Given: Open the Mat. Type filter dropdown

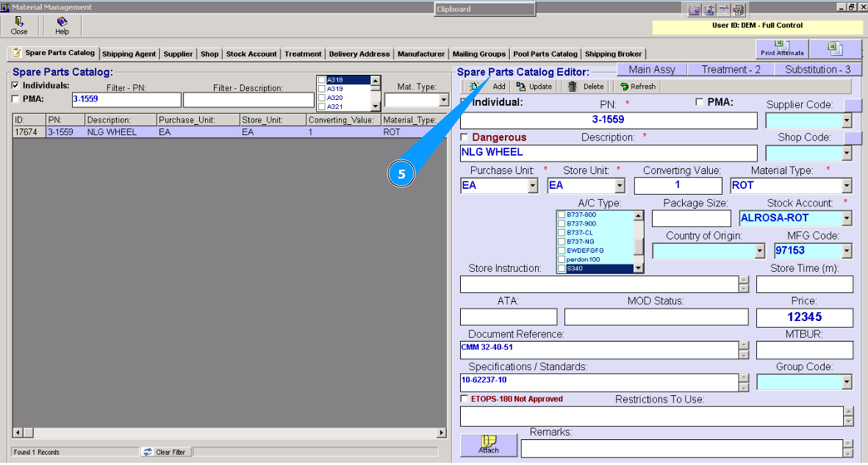Looking at the screenshot, I should pyautogui.click(x=443, y=100).
